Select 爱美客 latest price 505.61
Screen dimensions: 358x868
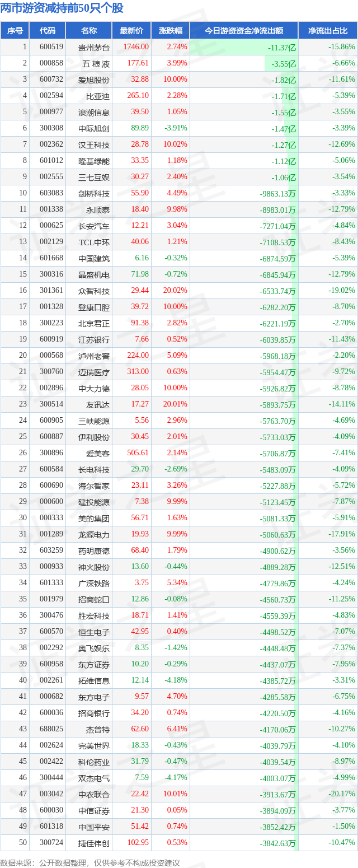138,454
